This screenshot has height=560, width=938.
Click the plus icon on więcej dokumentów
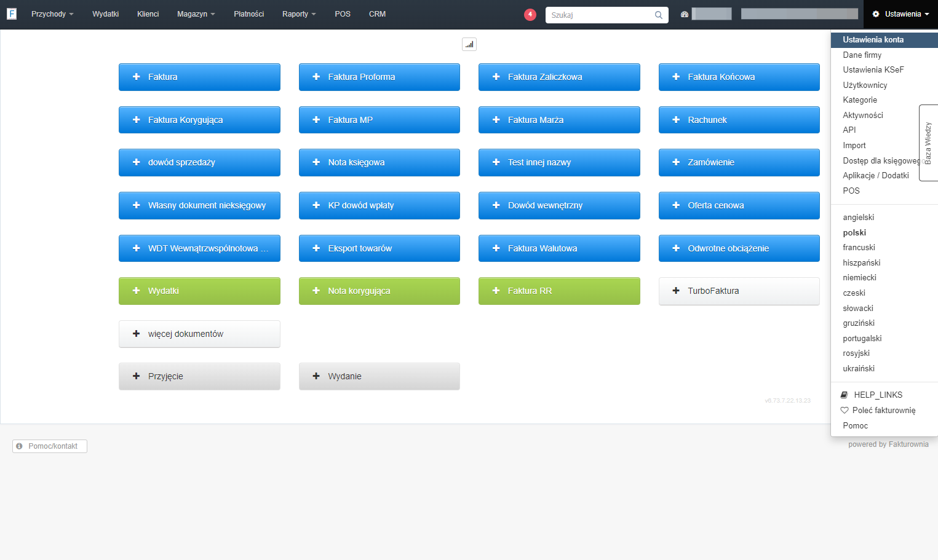pyautogui.click(x=137, y=334)
